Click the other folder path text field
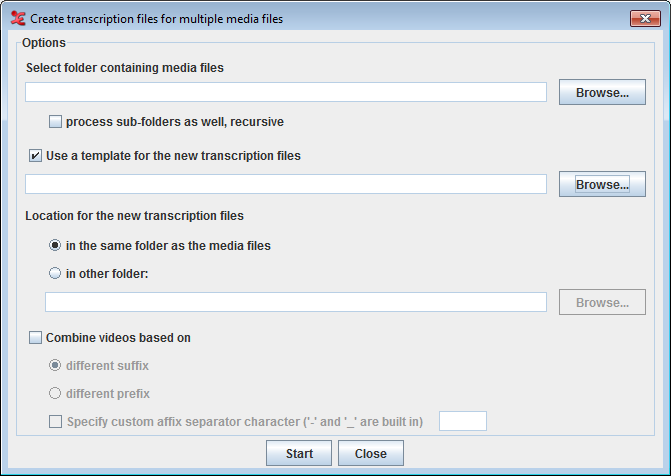Image resolution: width=671 pixels, height=476 pixels. (x=296, y=302)
